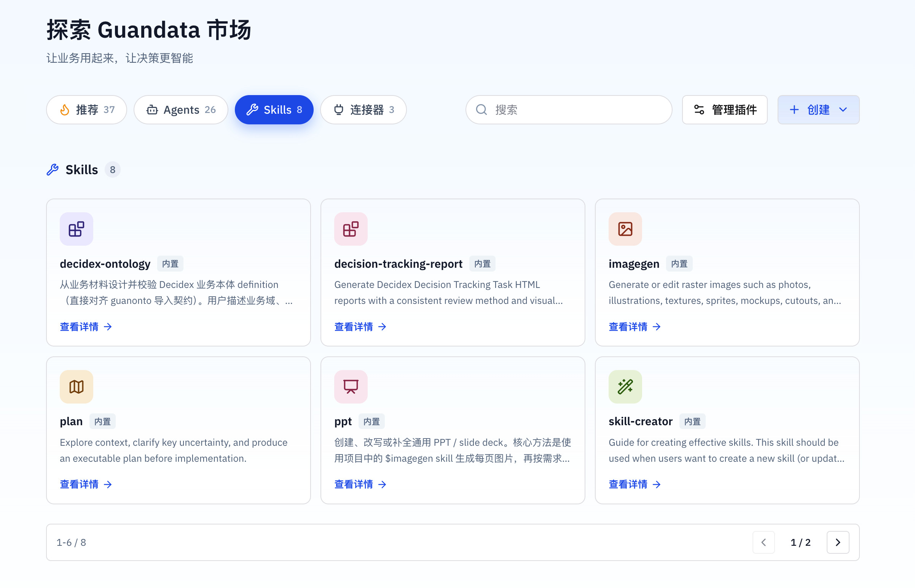The height and width of the screenshot is (588, 915).
Task: Switch to the Agents tab
Action: click(x=181, y=110)
